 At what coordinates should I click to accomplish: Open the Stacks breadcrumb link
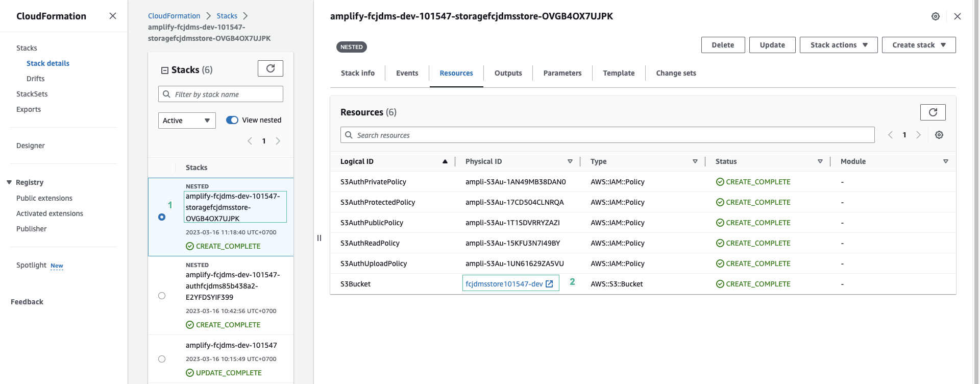coord(227,16)
